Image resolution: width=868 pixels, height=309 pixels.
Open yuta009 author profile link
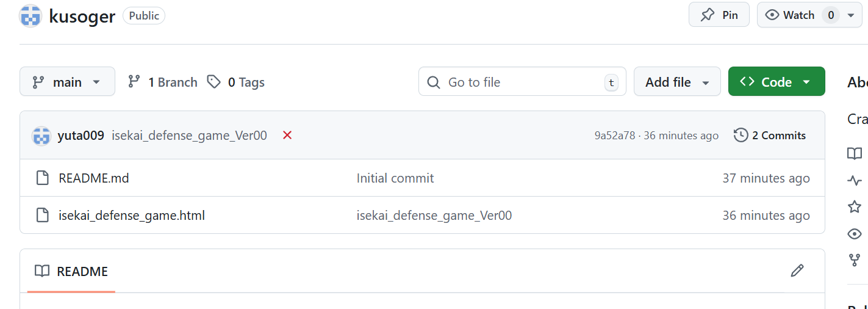(81, 136)
